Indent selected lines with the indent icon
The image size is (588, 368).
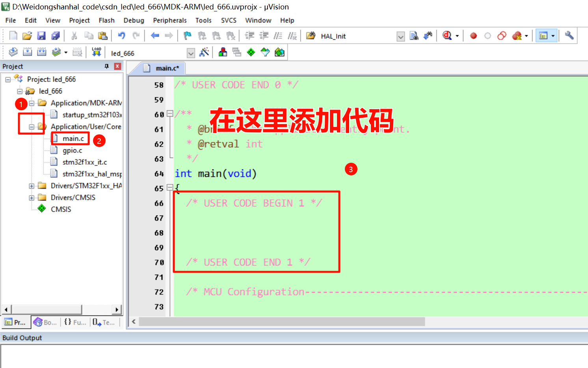click(249, 36)
